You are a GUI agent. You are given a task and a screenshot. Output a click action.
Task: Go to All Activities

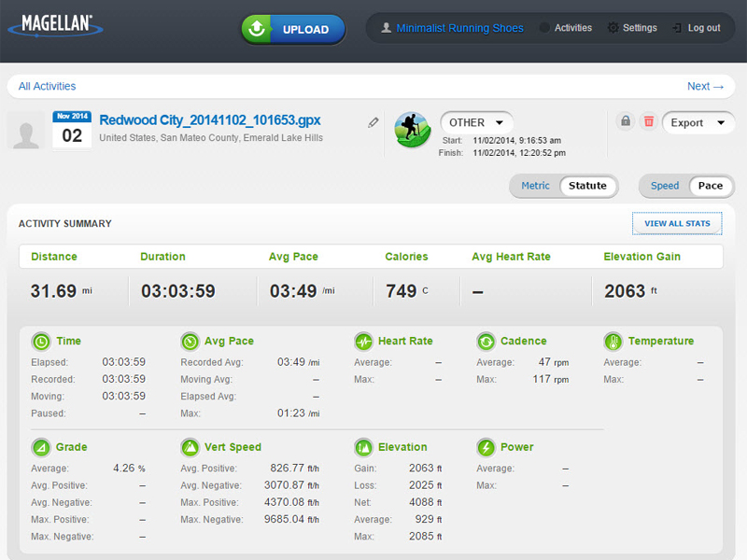click(48, 86)
